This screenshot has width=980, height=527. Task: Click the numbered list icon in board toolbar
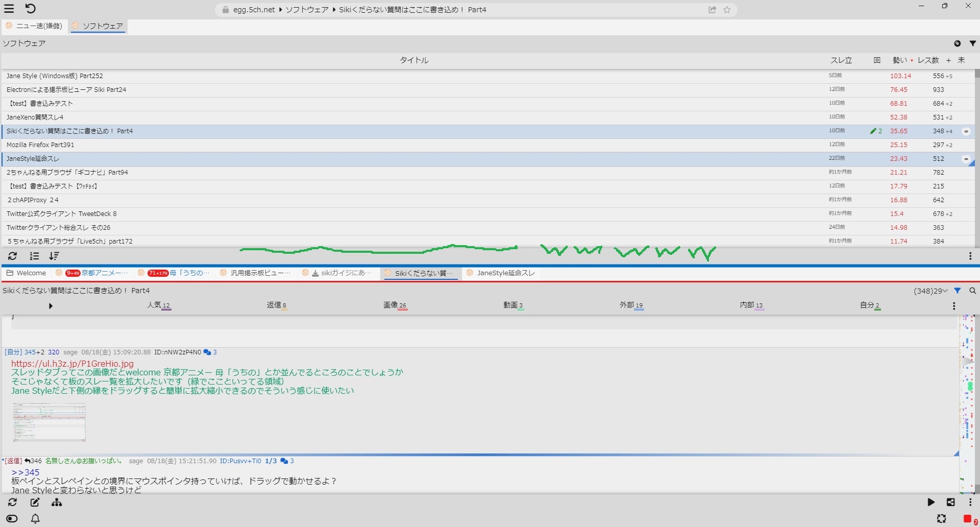click(x=34, y=256)
